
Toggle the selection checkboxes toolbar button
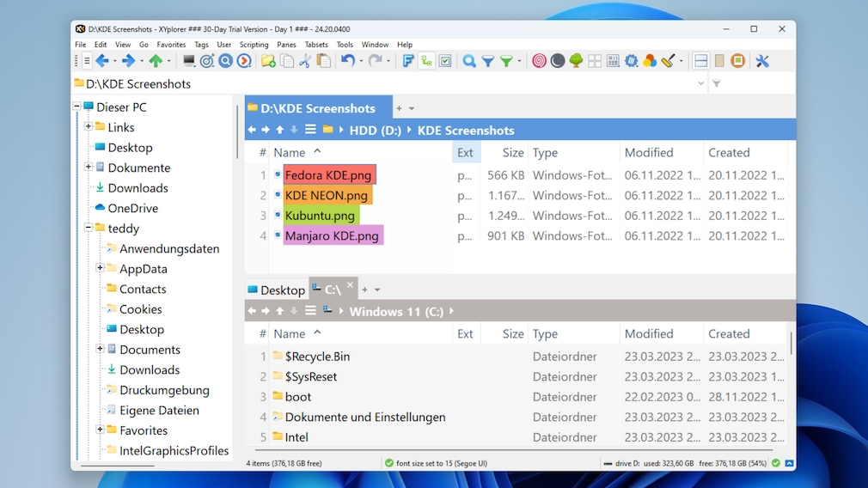(x=445, y=61)
